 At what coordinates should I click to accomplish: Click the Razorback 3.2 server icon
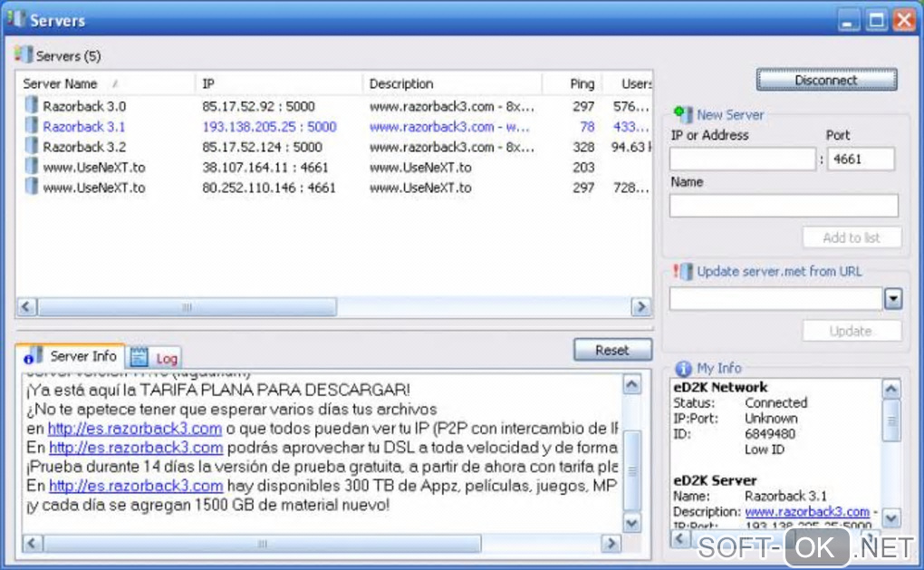(31, 146)
